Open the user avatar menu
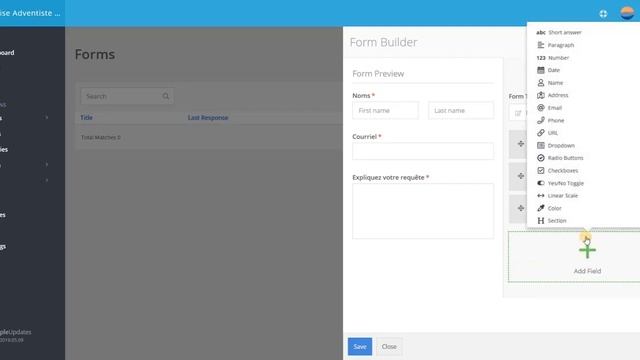The width and height of the screenshot is (640, 360). 627,13
